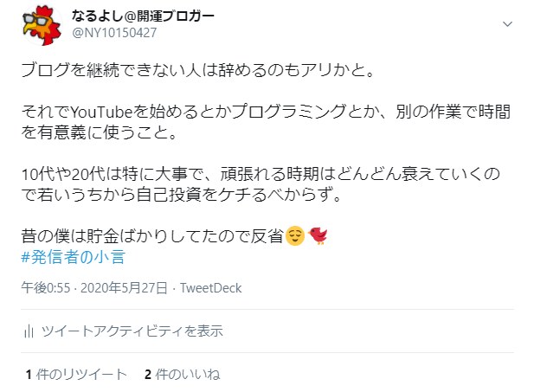534x392 pixels.
Task: View the 2 件のいいね list
Action: click(182, 374)
